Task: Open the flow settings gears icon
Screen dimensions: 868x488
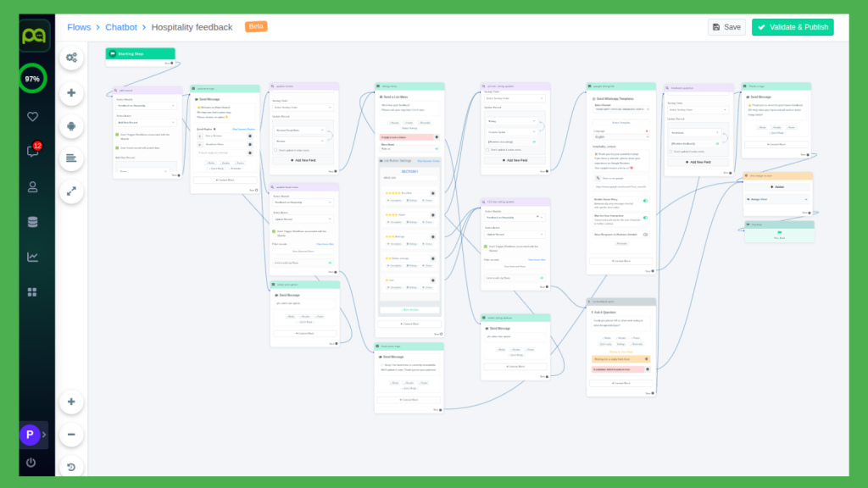Action: pos(71,58)
